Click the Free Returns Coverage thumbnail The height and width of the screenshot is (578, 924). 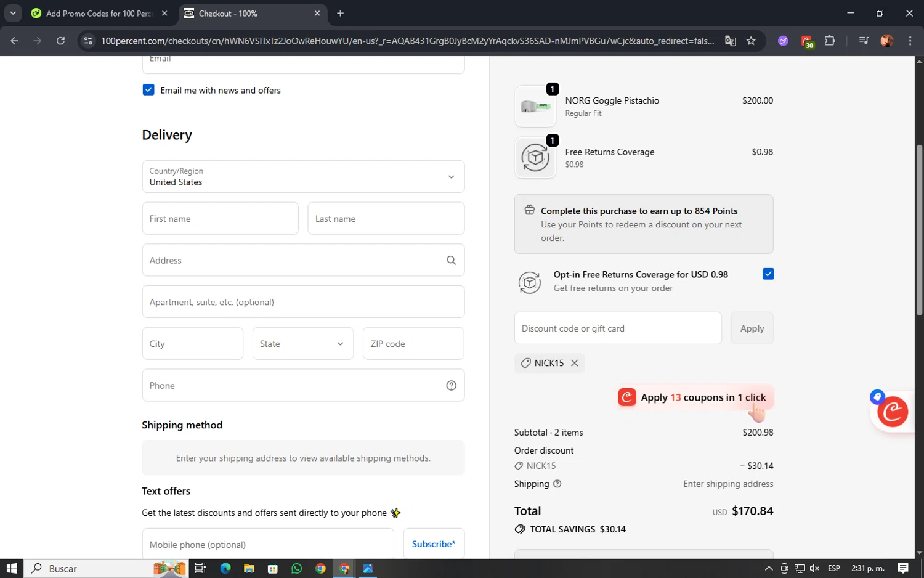(x=535, y=158)
